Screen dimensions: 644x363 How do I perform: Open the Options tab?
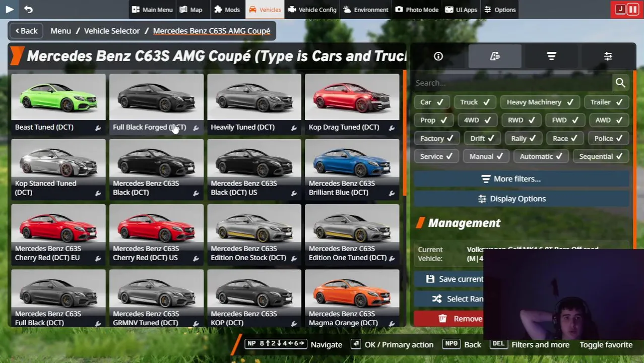tap(500, 10)
